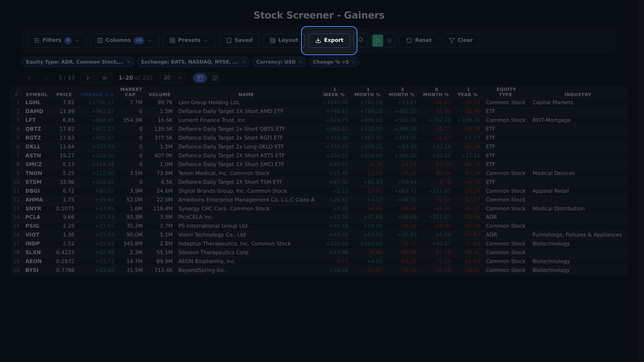
Task: Select the AEON symbol
Action: click(x=33, y=261)
